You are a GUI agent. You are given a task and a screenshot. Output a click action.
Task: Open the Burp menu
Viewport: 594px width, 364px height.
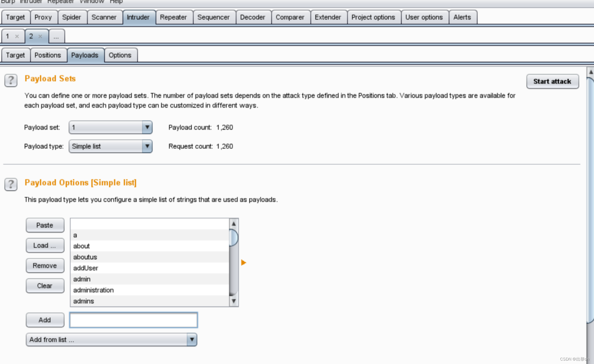(x=8, y=2)
